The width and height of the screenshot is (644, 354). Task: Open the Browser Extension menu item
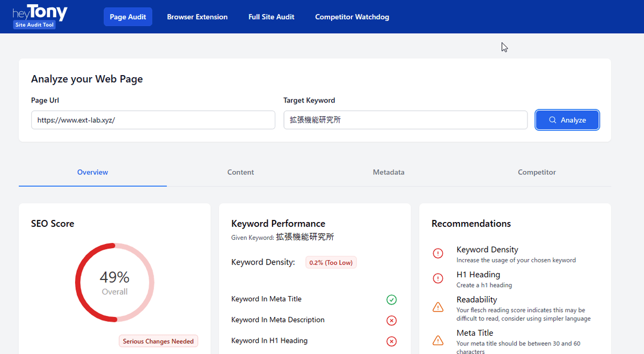(x=197, y=17)
